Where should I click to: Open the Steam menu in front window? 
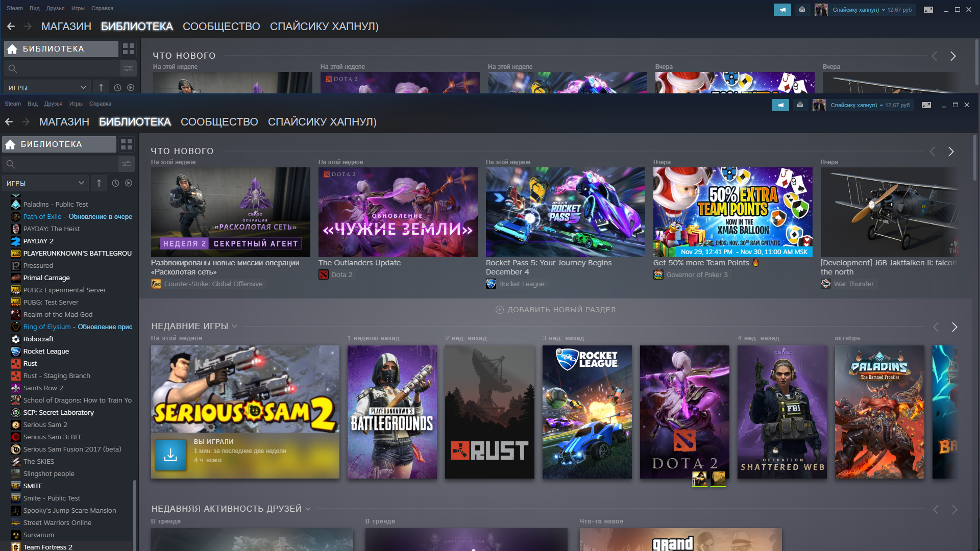[x=13, y=104]
